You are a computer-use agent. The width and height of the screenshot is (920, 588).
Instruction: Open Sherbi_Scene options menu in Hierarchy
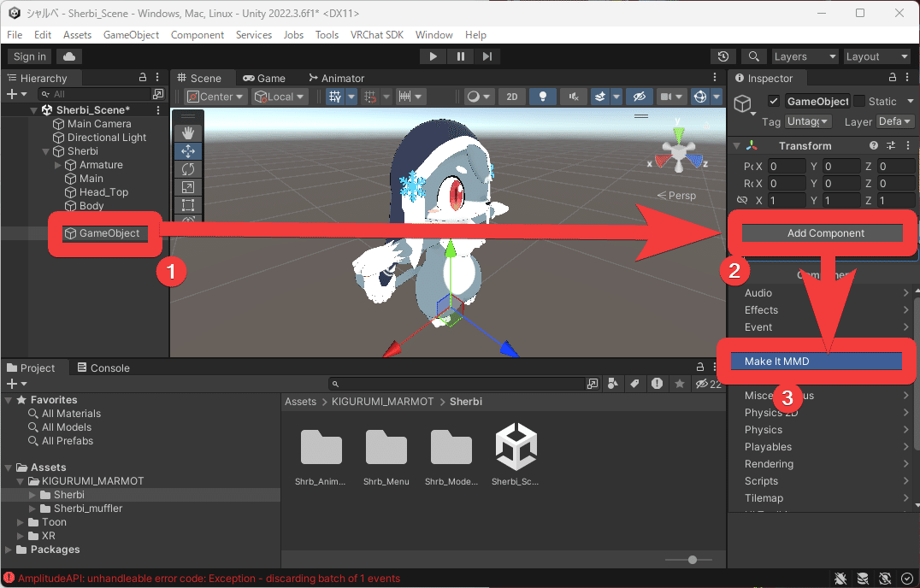pyautogui.click(x=158, y=109)
